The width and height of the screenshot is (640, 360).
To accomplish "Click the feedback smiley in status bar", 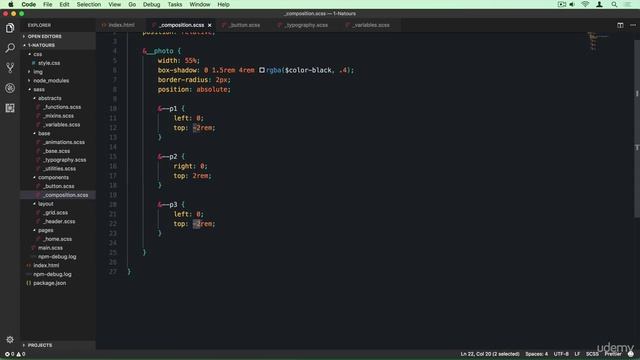I will (631, 354).
